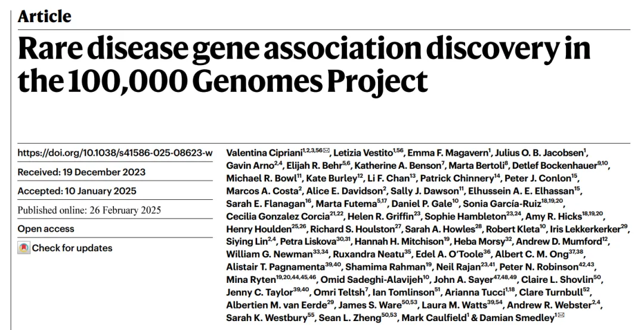Select author Letizia Vestito
The image size is (644, 330).
[x=362, y=153]
